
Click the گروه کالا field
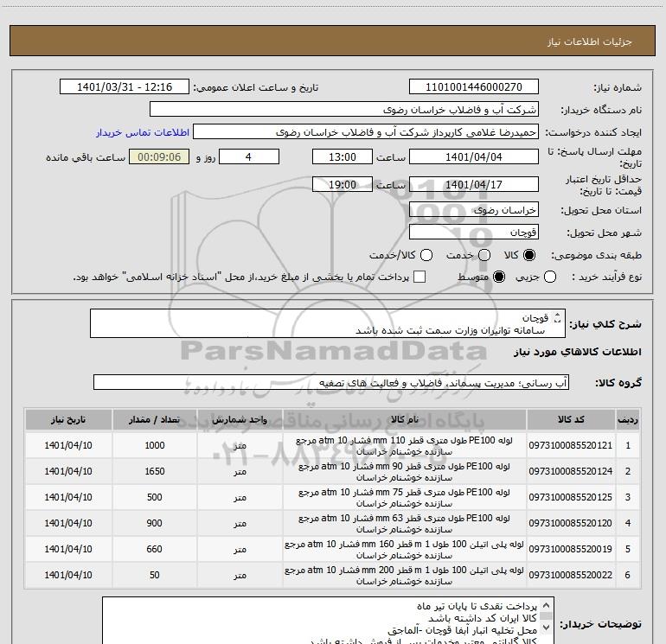pyautogui.click(x=331, y=382)
